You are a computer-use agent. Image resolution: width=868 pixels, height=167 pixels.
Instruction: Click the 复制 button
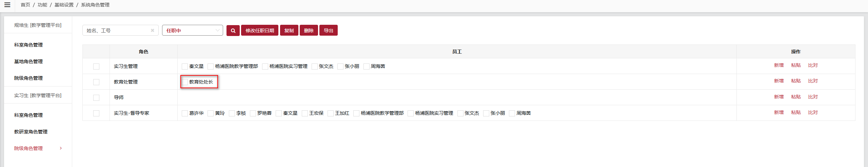click(x=289, y=30)
